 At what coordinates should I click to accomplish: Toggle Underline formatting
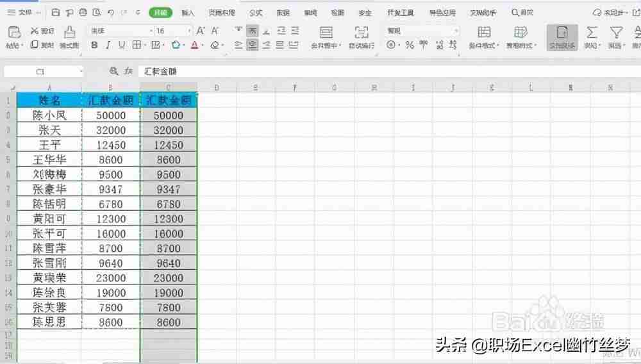(x=122, y=45)
